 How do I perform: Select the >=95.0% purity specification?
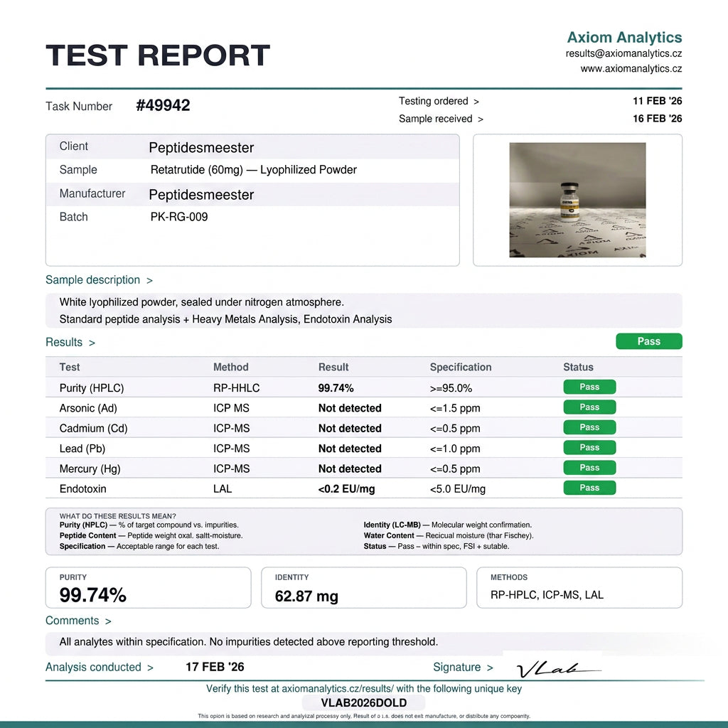pyautogui.click(x=451, y=388)
